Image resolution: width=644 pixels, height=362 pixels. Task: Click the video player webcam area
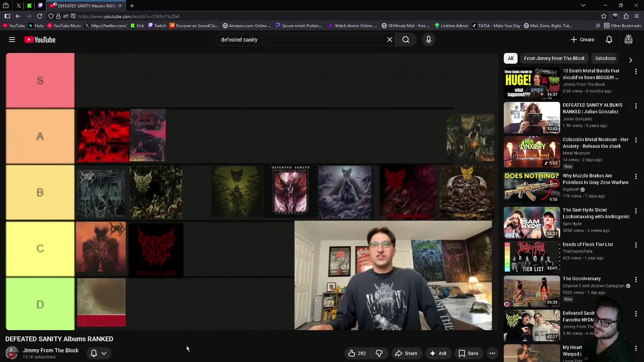click(x=393, y=276)
